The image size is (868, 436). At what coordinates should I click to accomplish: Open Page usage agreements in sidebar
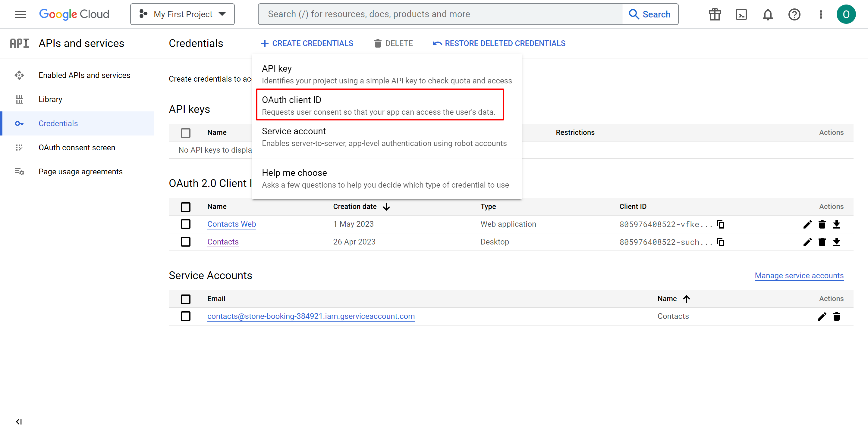tap(77, 172)
